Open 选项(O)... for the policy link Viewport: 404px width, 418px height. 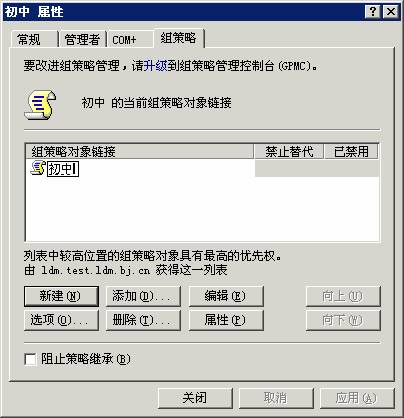click(x=61, y=320)
